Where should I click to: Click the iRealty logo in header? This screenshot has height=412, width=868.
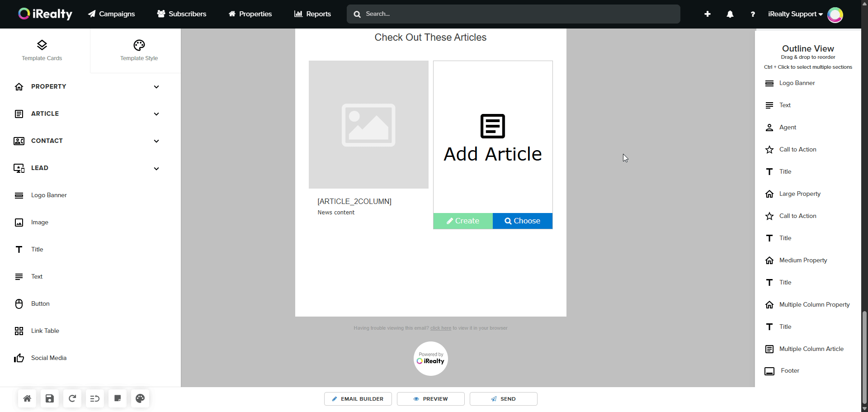click(x=45, y=14)
